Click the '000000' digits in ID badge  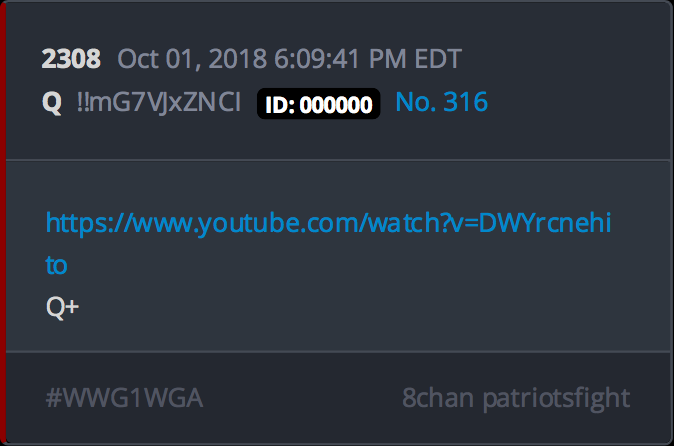point(336,104)
